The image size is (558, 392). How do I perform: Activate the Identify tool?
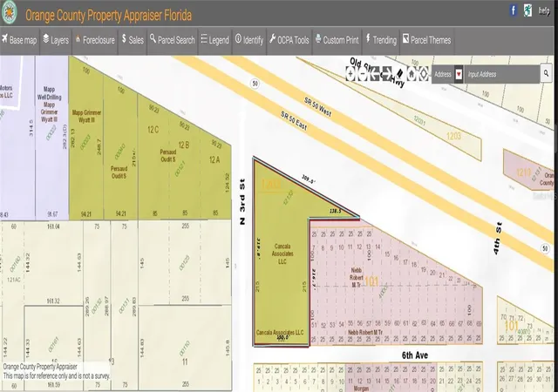pos(249,40)
